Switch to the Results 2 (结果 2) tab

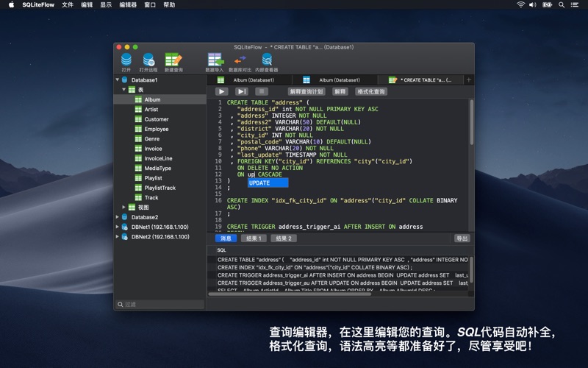284,238
